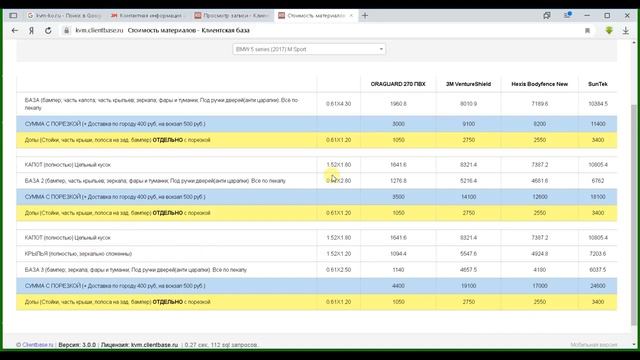The height and width of the screenshot is (360, 640).
Task: Select the Hexis value 4924.8
Action: 540,254
